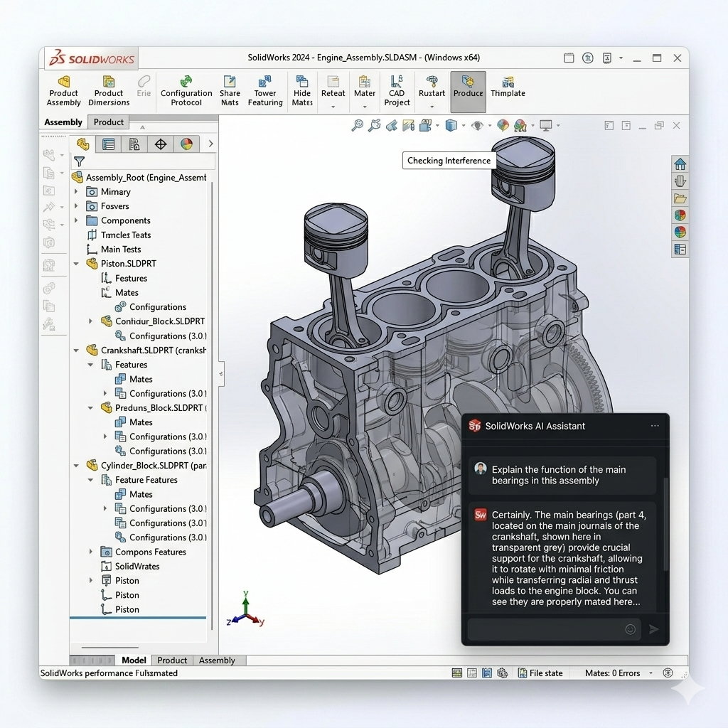The image size is (728, 728).
Task: Expand the Components folder node
Action: pos(76,220)
